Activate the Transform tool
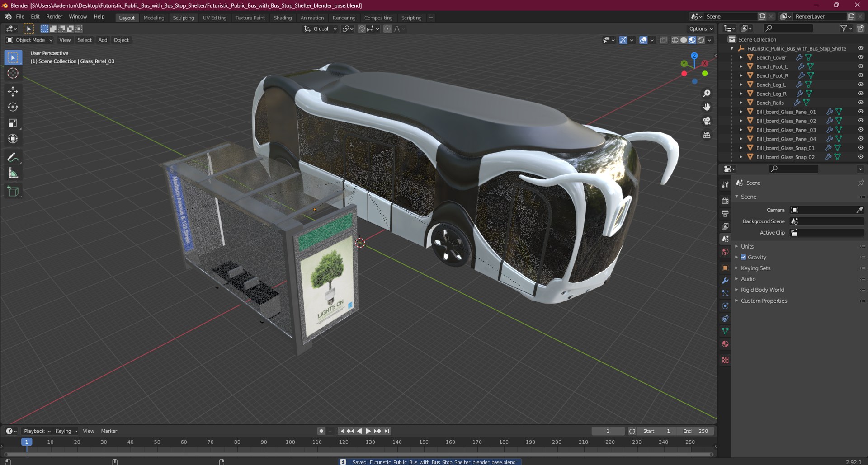 coord(13,139)
